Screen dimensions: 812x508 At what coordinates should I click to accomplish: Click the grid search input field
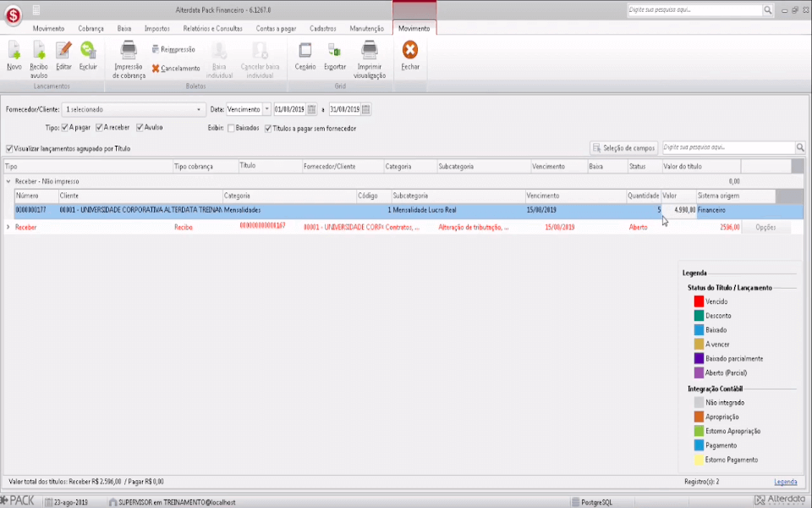(x=728, y=147)
